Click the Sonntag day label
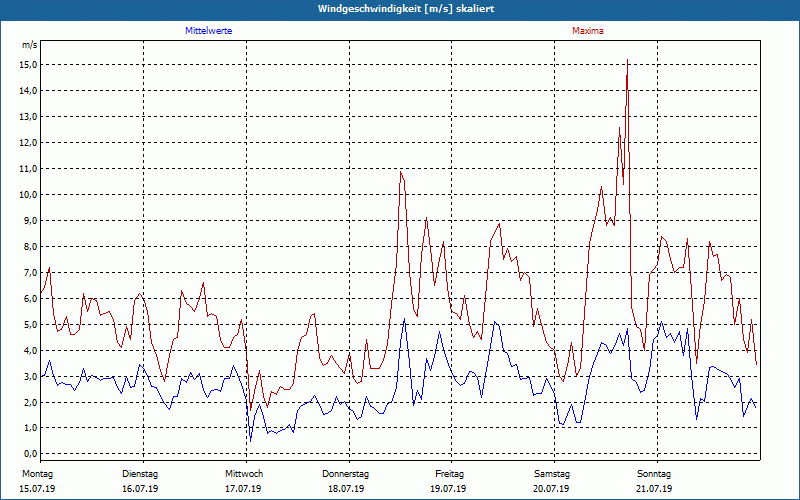This screenshot has height=500, width=800. tap(654, 474)
